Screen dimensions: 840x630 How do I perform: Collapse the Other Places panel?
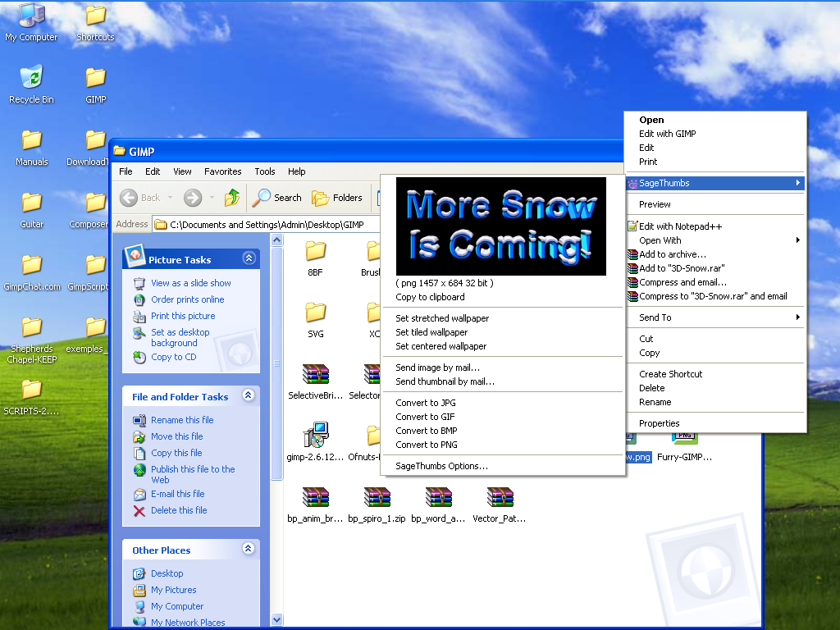[248, 549]
